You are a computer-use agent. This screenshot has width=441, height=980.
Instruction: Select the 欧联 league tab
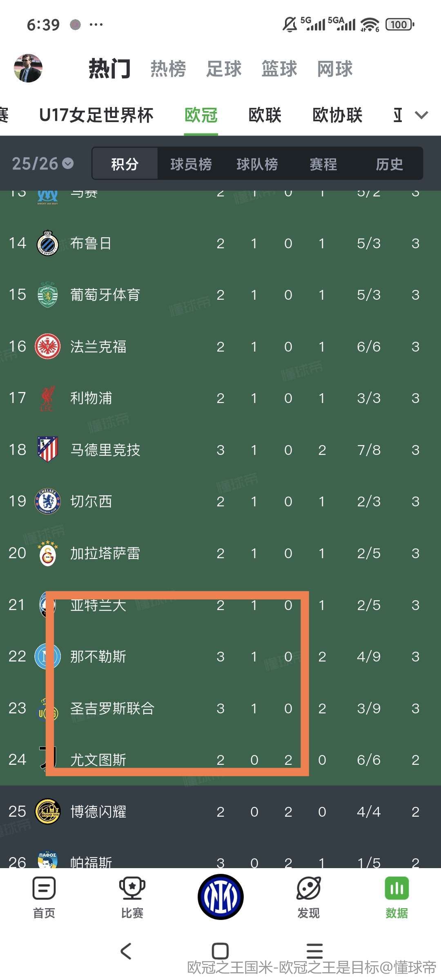click(x=265, y=115)
